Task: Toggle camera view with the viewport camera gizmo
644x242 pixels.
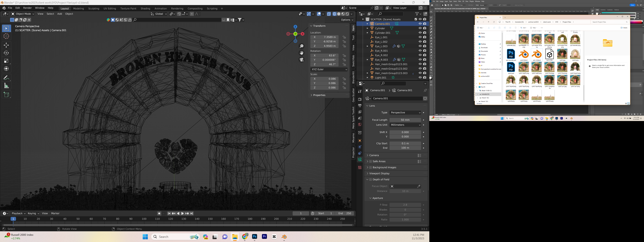Action: click(302, 60)
